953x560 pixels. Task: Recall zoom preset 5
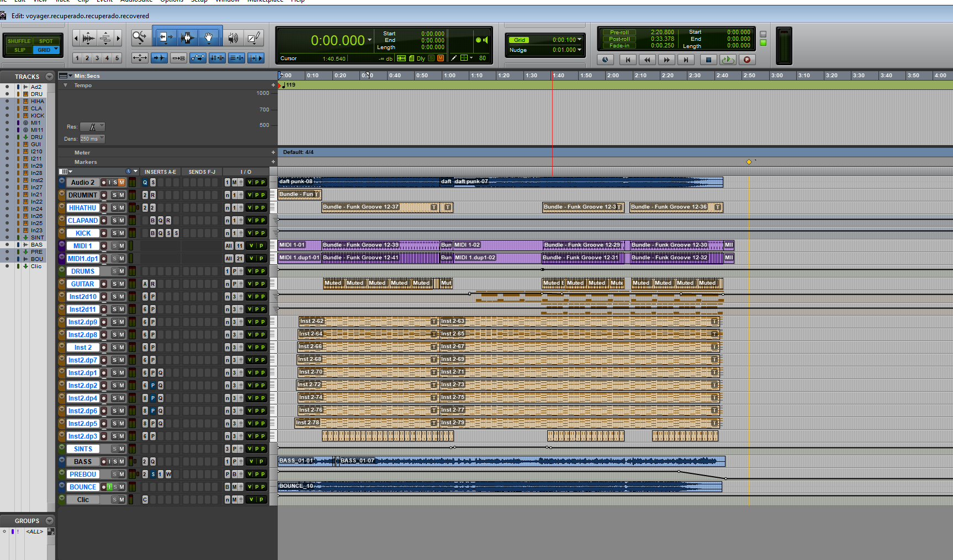(x=117, y=58)
